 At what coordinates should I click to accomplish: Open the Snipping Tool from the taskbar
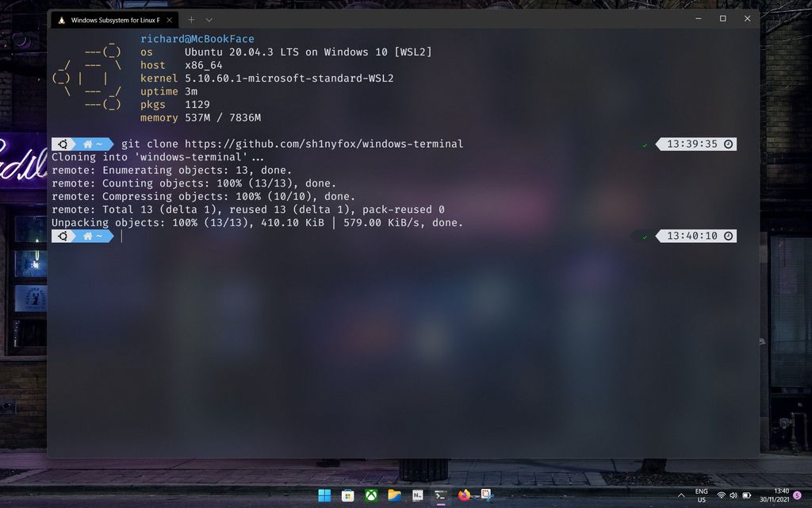(485, 495)
